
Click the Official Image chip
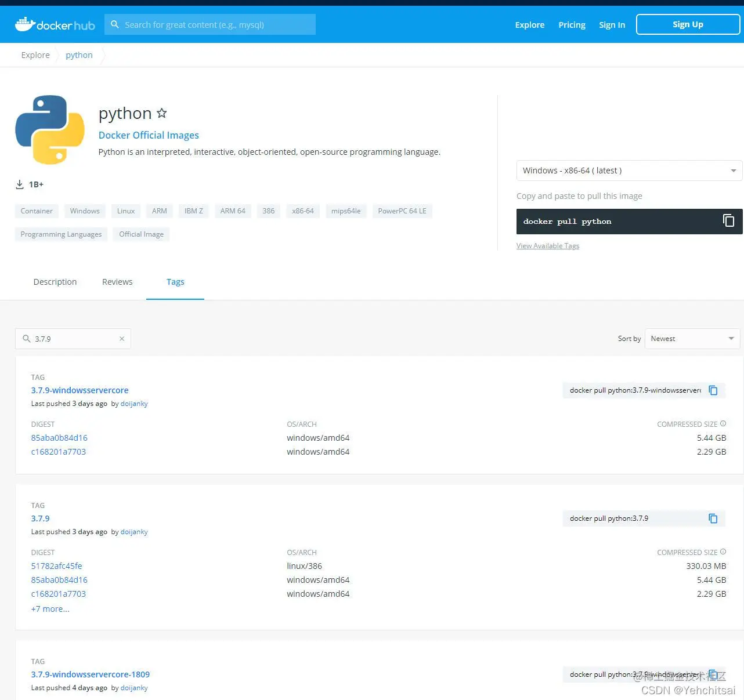tap(142, 234)
